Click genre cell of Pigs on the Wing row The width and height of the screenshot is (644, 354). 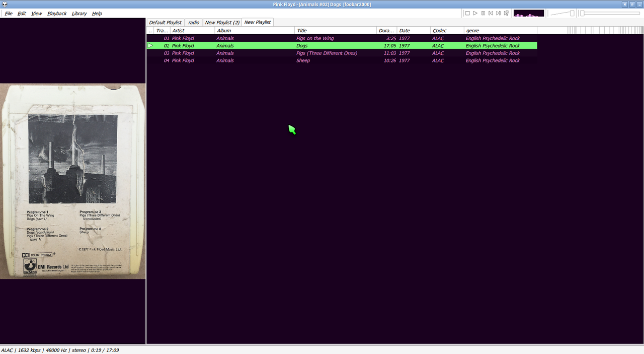coord(493,38)
